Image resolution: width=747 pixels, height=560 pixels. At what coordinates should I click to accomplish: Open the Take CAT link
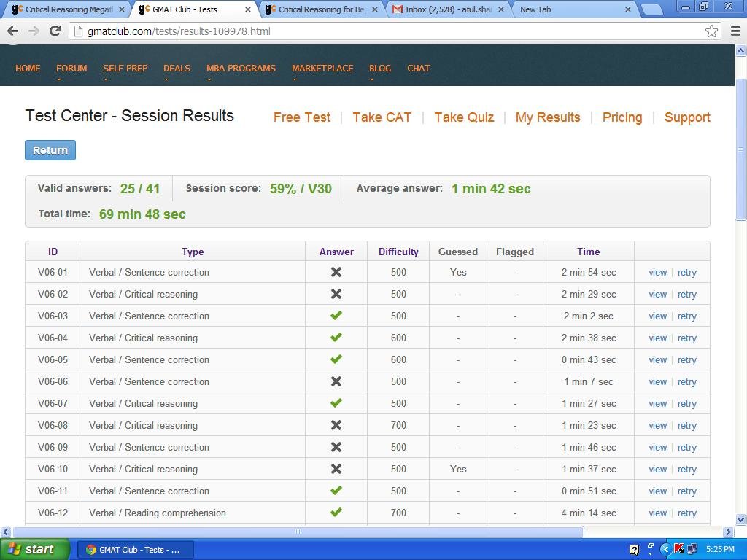click(382, 117)
